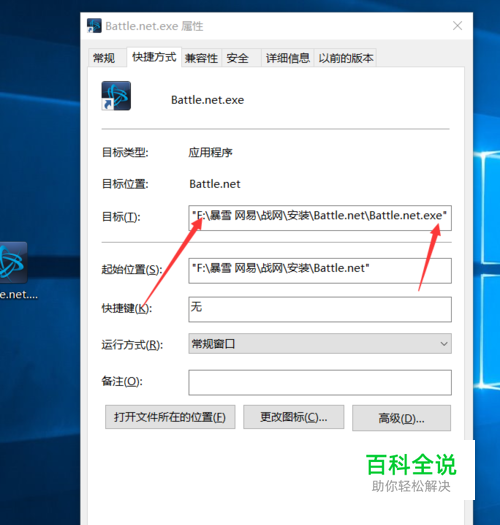Open the 运行方式 dropdown showing 常规窗口
This screenshot has height=525, width=500.
tap(320, 344)
